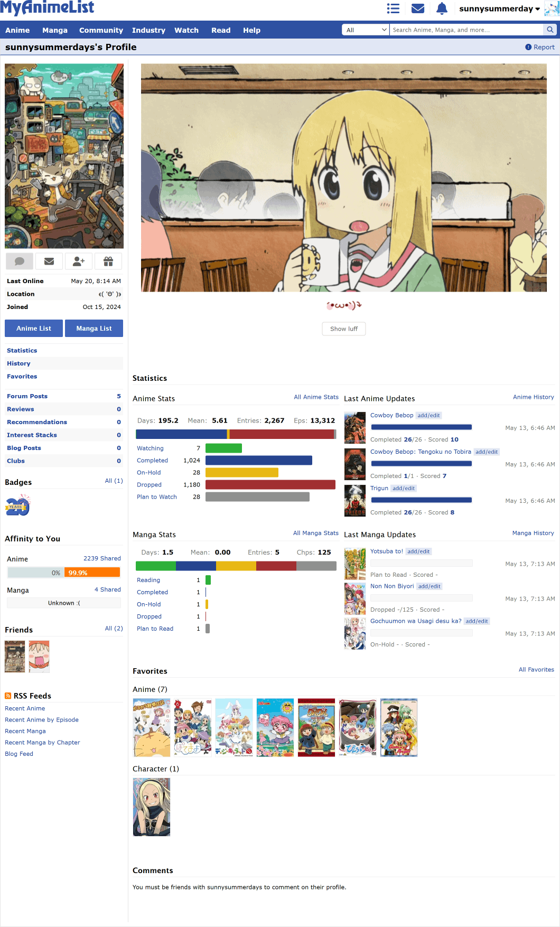This screenshot has height=927, width=560.
Task: Open All Manga Stats link
Action: pos(315,533)
